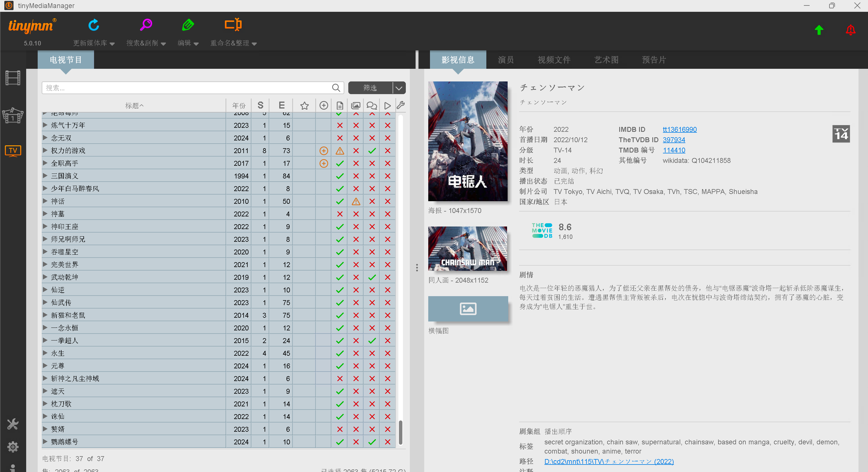This screenshot has width=868, height=472.
Task: Sort by watched play-icon column
Action: click(387, 106)
